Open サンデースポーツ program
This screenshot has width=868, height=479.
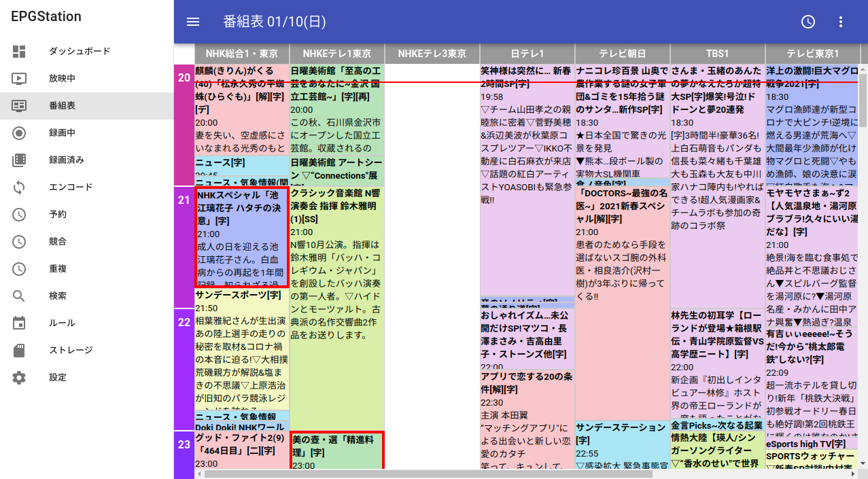[242, 349]
